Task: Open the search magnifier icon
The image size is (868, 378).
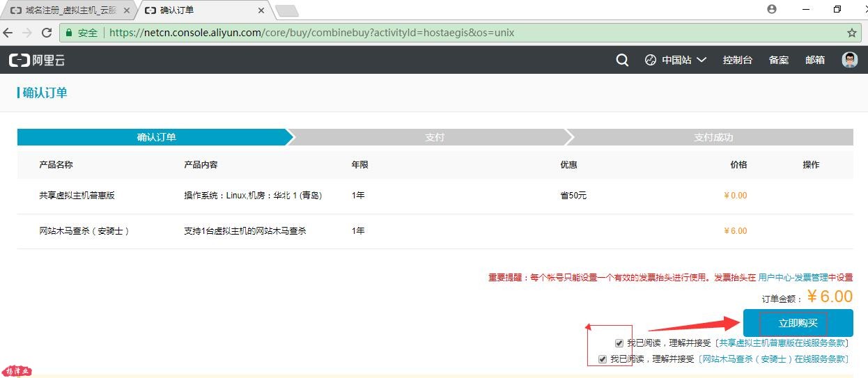Action: (622, 60)
